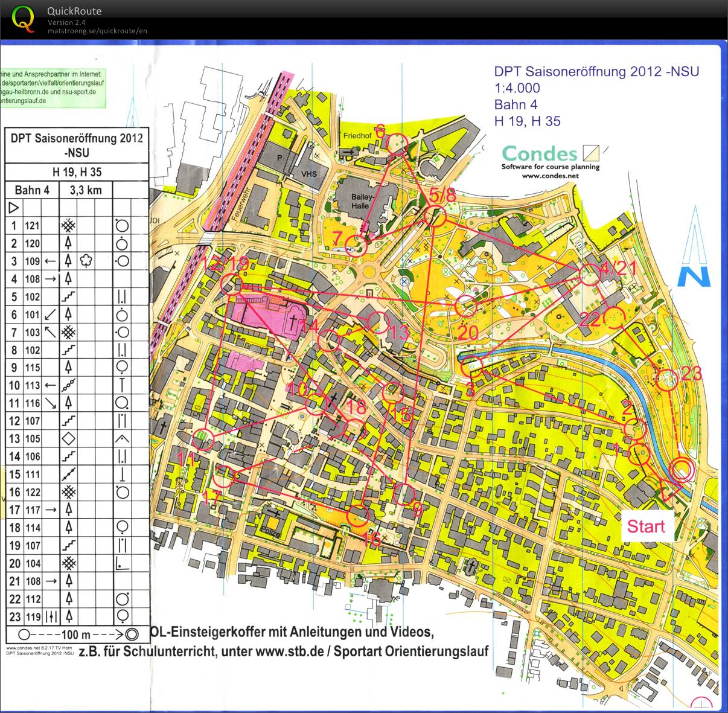Click control circle 13 on the map
Image resolution: width=728 pixels, height=713 pixels.
[x=378, y=322]
